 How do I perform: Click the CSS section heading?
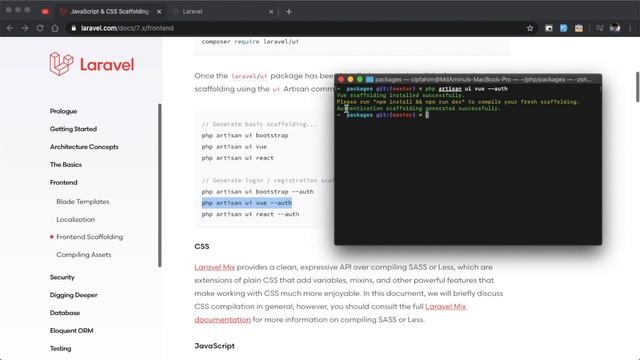(x=202, y=247)
